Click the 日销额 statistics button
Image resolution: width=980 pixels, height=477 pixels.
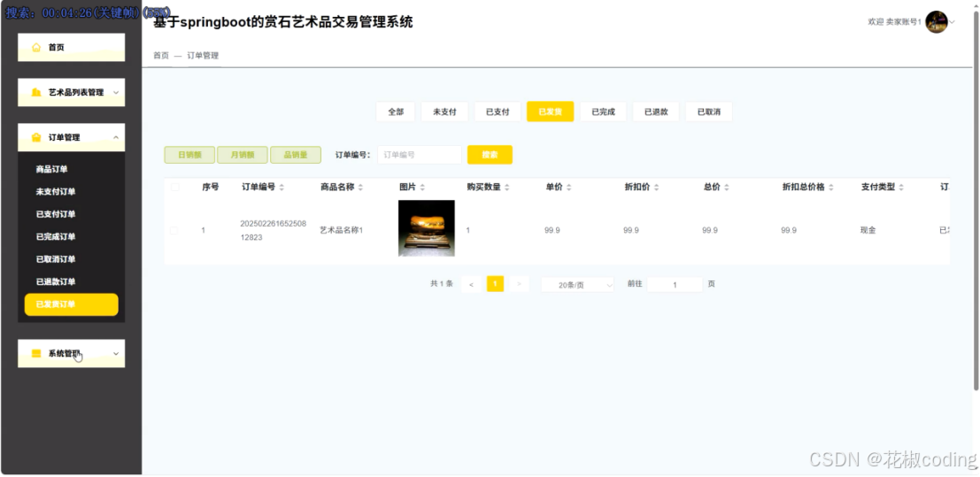(190, 155)
